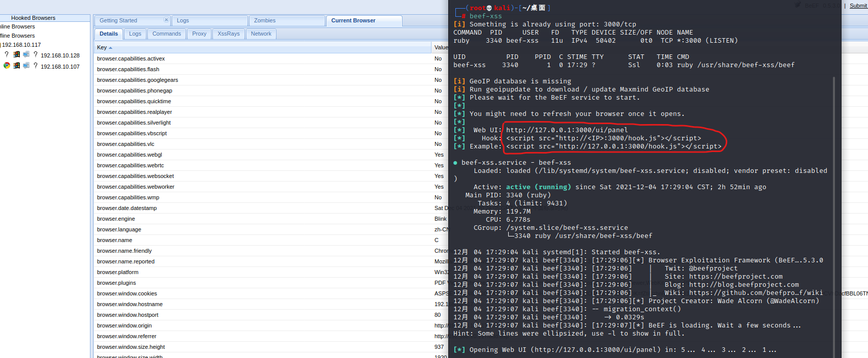Click Windows OS icon in 192.168.10.107 row

tap(17, 66)
